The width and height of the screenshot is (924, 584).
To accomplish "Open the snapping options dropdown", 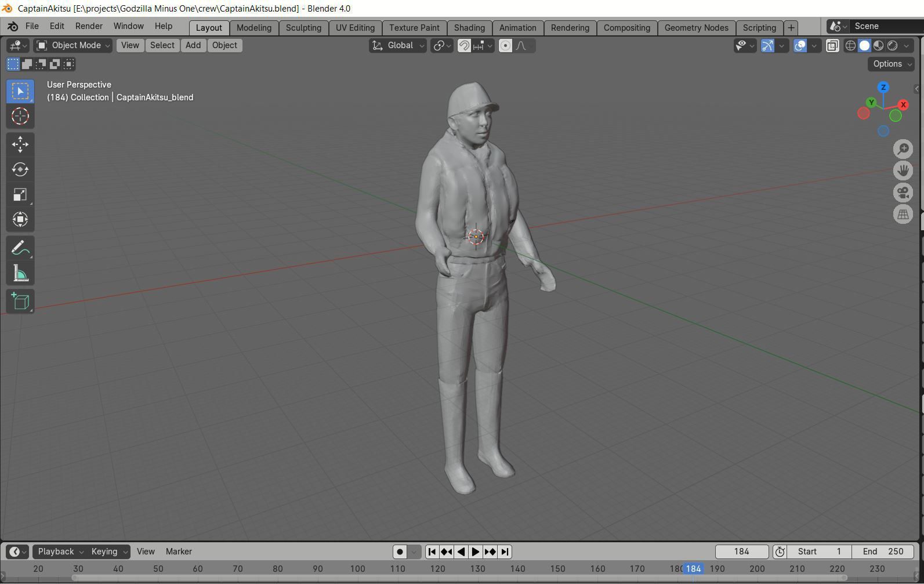I will tap(483, 45).
